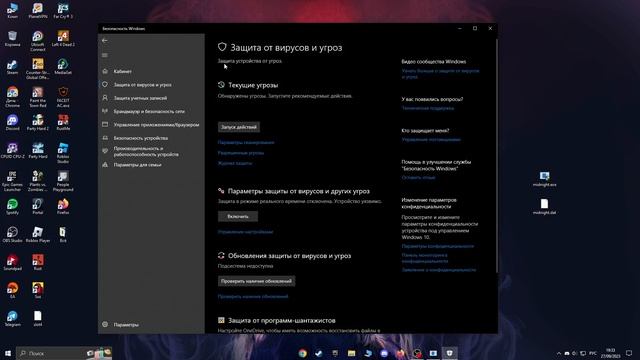640x360 pixels.
Task: Select the MediaGet desktop shortcut
Action: coord(63,67)
